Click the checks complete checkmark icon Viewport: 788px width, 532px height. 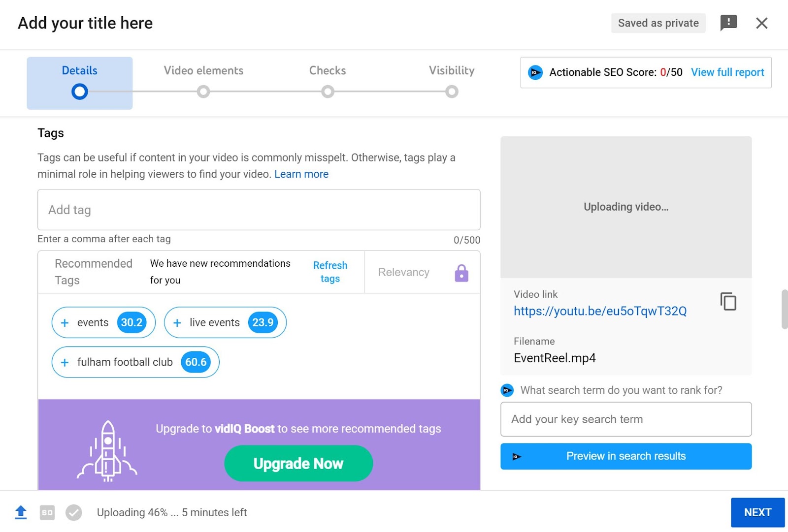[74, 512]
